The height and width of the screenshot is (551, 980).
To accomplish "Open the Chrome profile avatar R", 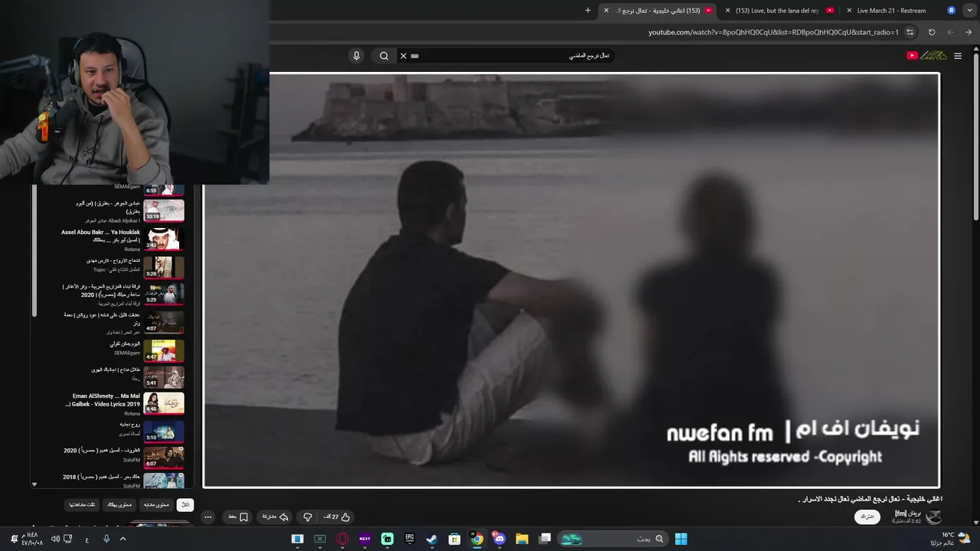I will pos(952,11).
